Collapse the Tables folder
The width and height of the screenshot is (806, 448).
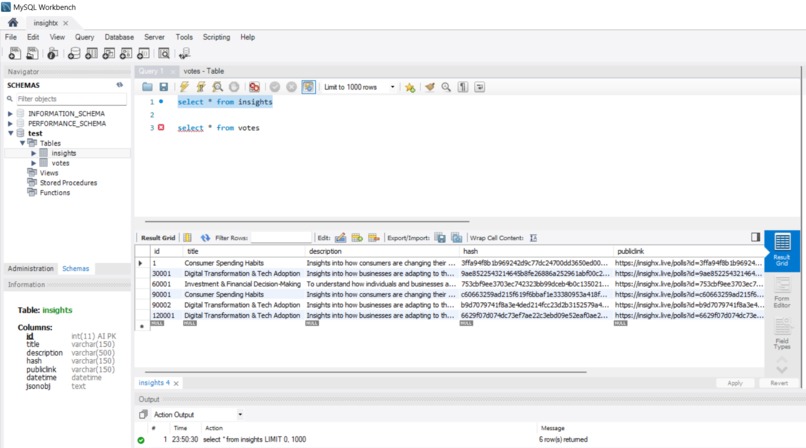coord(22,143)
